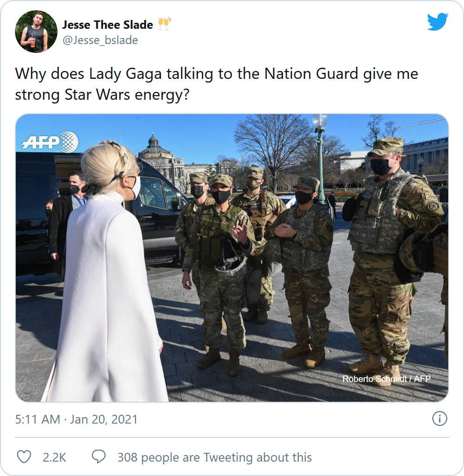Open the @Jesse_bslade handle link
Screen dimensions: 464x476
coord(100,40)
